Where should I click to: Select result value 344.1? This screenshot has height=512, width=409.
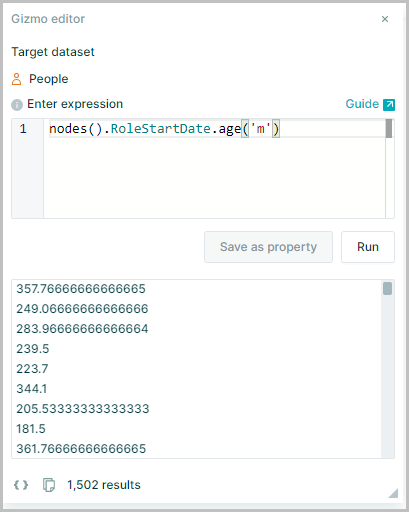click(32, 389)
